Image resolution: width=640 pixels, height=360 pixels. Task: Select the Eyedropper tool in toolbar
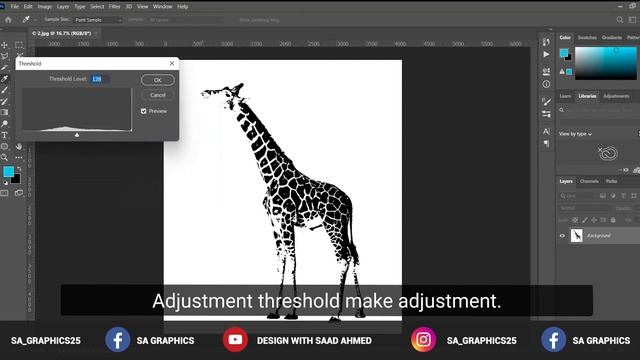click(4, 79)
